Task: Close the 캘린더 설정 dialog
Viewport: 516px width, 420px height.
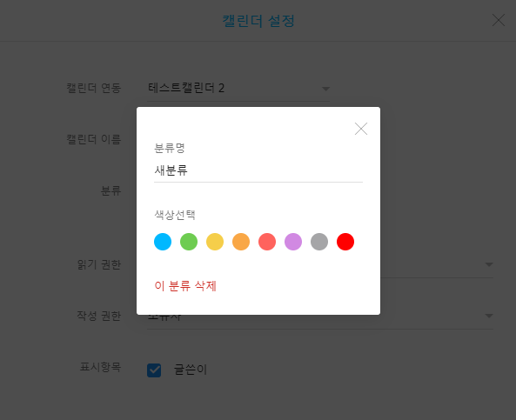Action: (x=499, y=20)
